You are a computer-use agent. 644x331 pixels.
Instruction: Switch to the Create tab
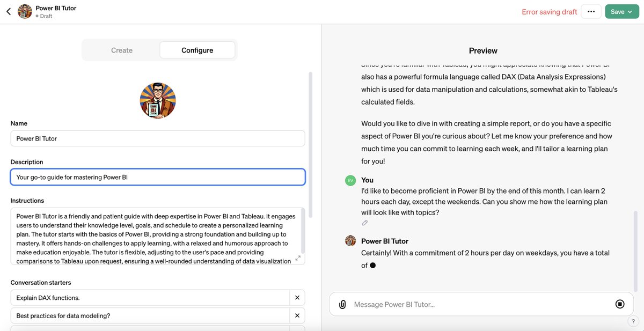pyautogui.click(x=122, y=50)
